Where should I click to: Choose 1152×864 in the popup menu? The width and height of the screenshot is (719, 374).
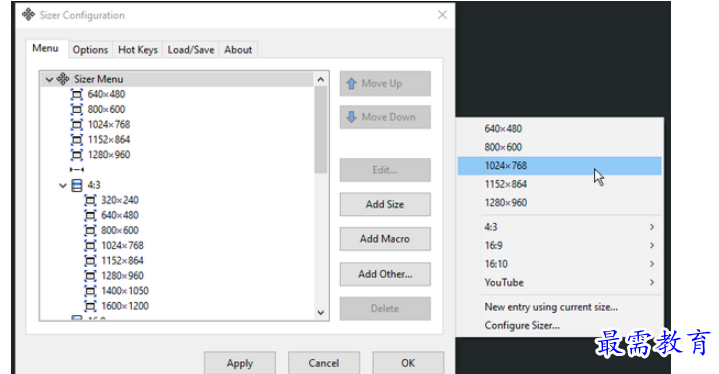tap(559, 184)
